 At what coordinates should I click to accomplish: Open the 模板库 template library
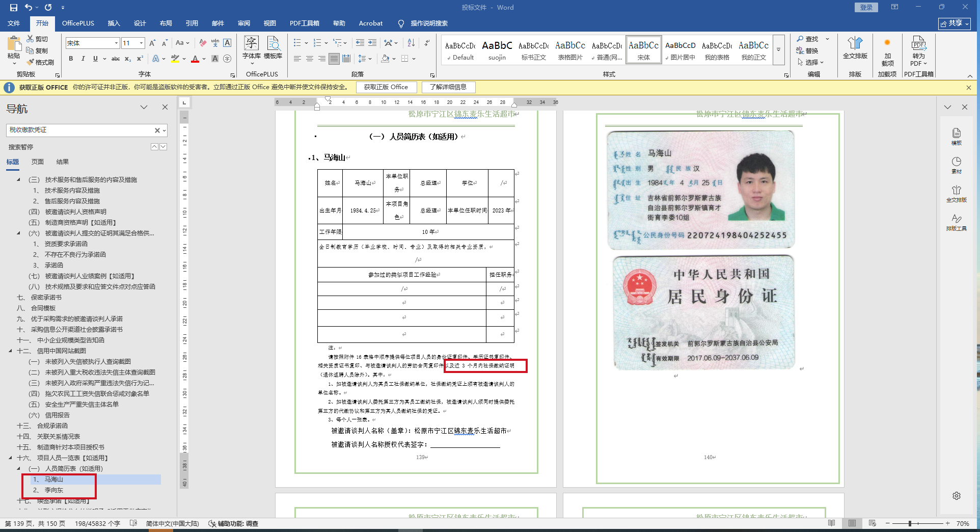tap(273, 47)
